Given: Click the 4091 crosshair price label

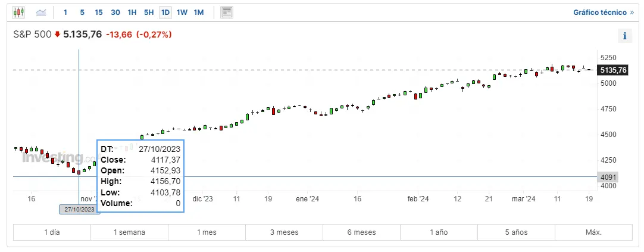Looking at the screenshot, I should [x=608, y=178].
